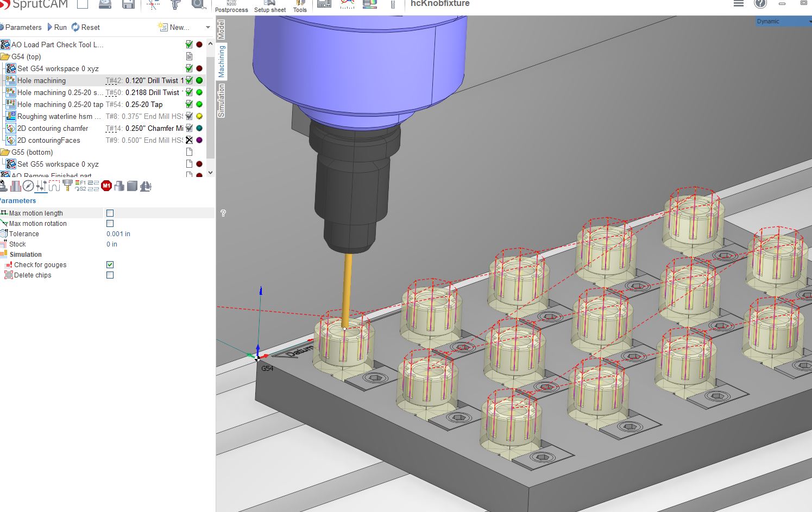Image resolution: width=812 pixels, height=512 pixels.
Task: Click the twin-column job zone icon
Action: click(x=15, y=186)
